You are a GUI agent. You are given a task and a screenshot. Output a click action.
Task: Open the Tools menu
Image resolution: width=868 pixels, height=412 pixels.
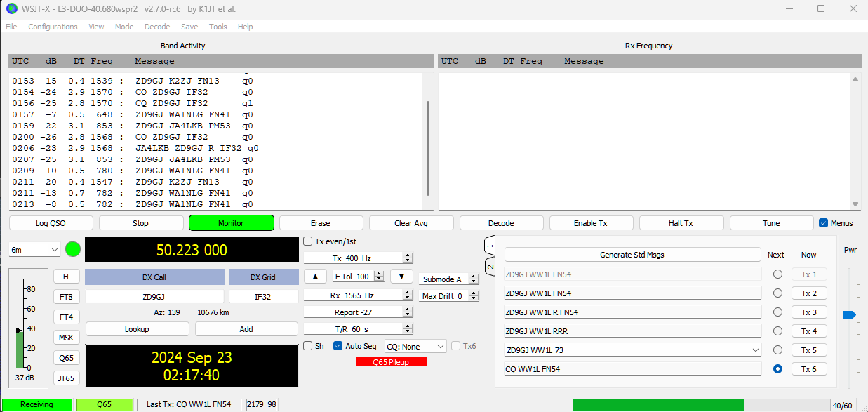pyautogui.click(x=218, y=27)
